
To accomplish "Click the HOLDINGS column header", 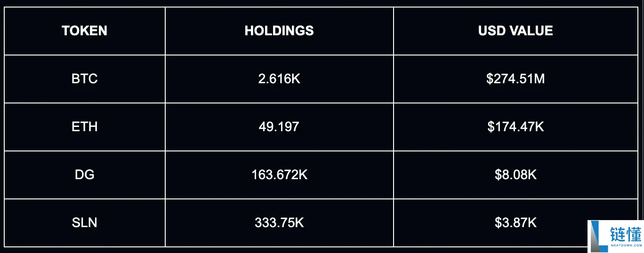I will [x=279, y=31].
